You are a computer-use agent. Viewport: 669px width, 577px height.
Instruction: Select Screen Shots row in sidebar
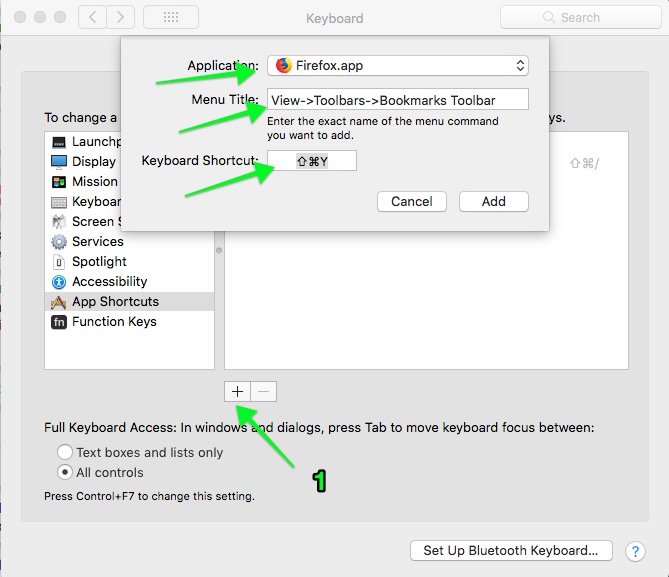85,221
